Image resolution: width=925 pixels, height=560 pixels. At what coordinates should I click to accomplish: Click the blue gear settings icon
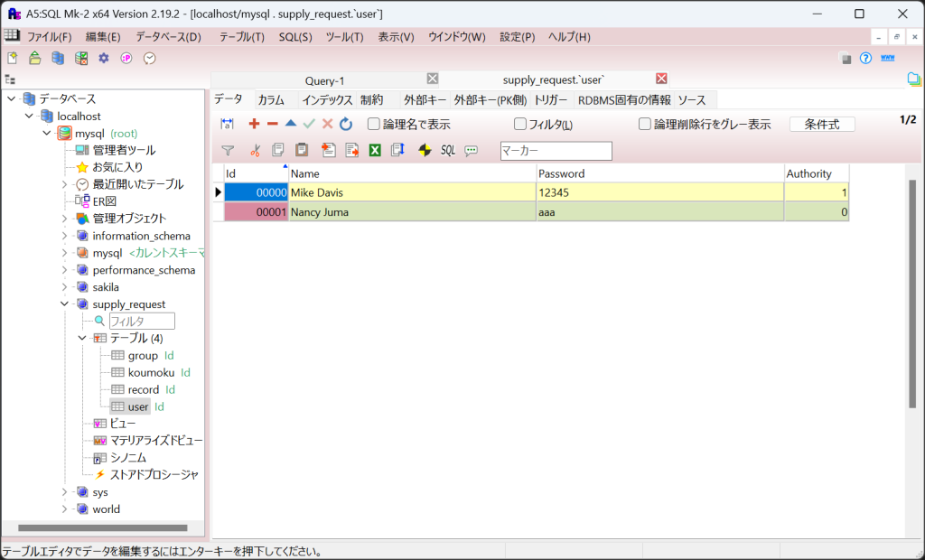click(x=104, y=58)
